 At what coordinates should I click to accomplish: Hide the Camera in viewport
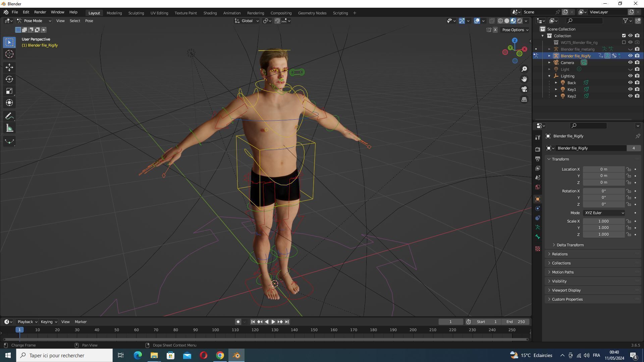tap(630, 62)
